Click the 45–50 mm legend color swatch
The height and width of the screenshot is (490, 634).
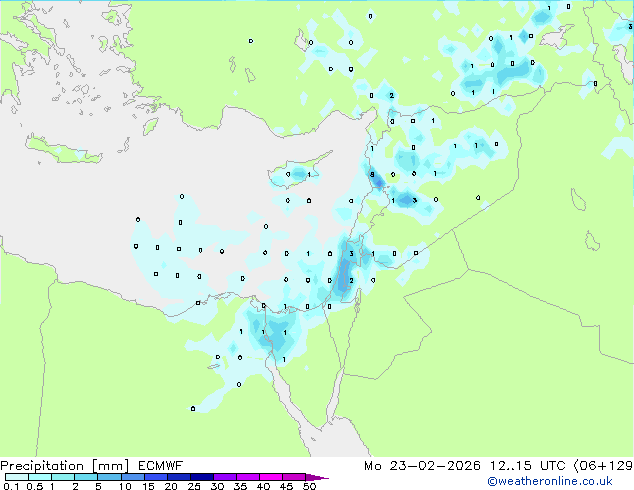(294, 477)
